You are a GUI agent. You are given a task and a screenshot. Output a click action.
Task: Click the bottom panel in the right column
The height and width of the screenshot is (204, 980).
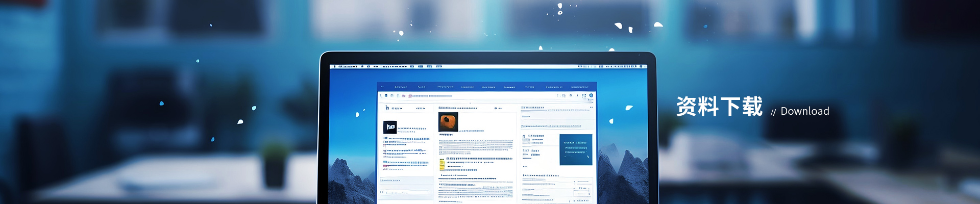pos(556,190)
